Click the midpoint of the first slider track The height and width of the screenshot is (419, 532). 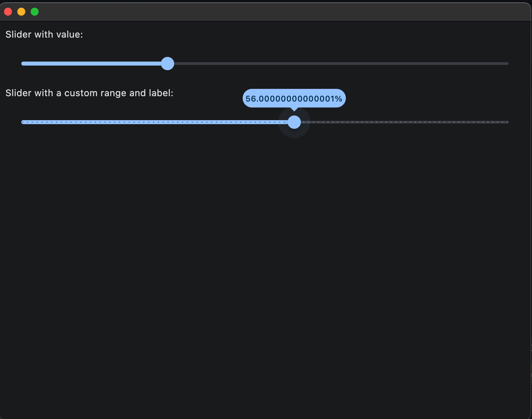[x=265, y=63]
